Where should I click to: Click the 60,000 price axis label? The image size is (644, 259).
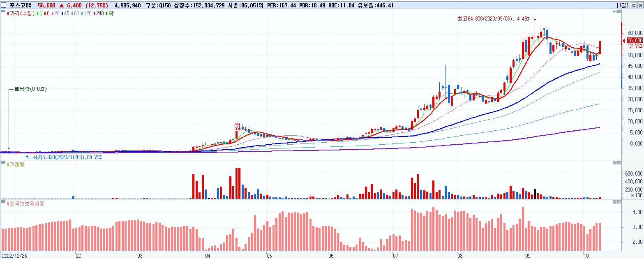[635, 33]
